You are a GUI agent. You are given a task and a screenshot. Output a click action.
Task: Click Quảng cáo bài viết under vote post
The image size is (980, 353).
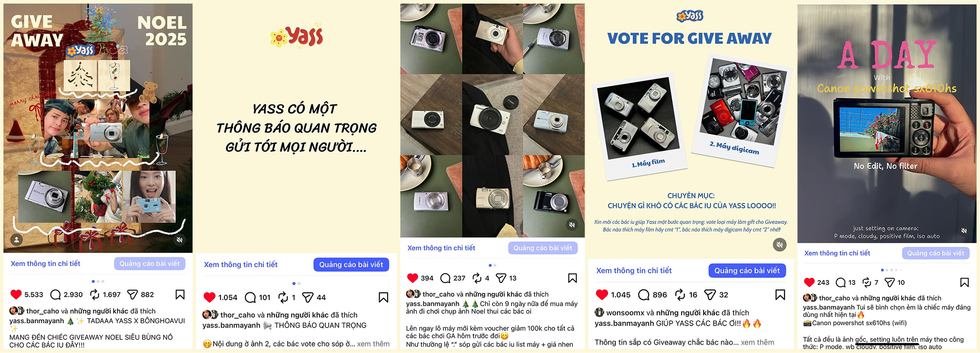[747, 270]
